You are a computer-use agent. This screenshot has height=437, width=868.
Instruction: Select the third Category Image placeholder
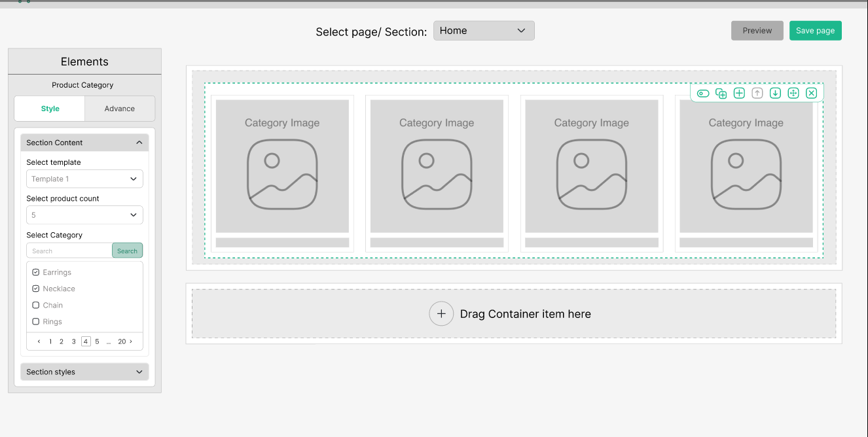coord(592,166)
